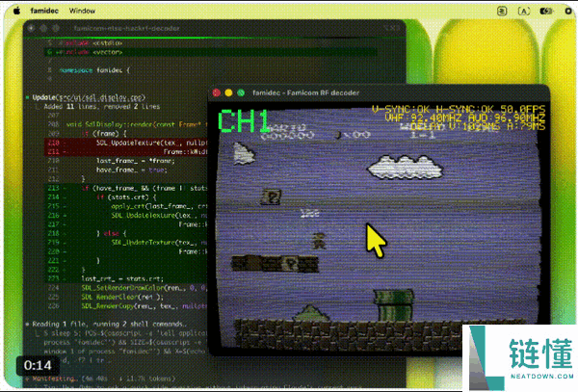The height and width of the screenshot is (392, 578).
Task: Click the '#include <vector>' highlighted line
Action: 211,52
